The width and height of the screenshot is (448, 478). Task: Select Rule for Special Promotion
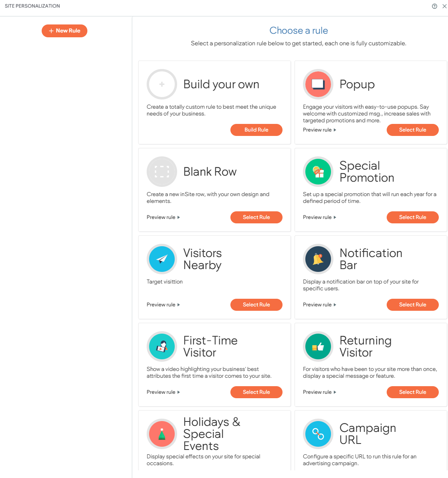412,217
